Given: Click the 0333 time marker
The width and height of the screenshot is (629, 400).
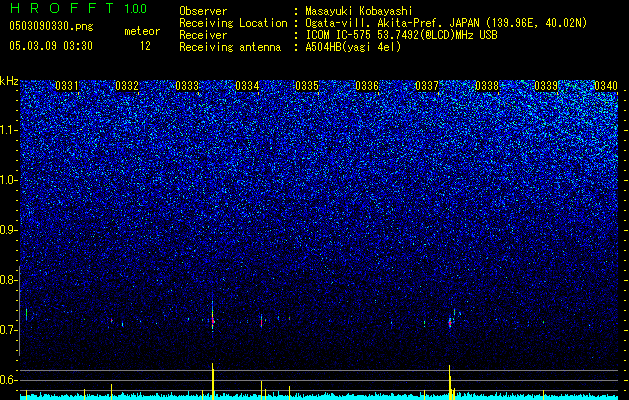Looking at the screenshot, I should 187,86.
